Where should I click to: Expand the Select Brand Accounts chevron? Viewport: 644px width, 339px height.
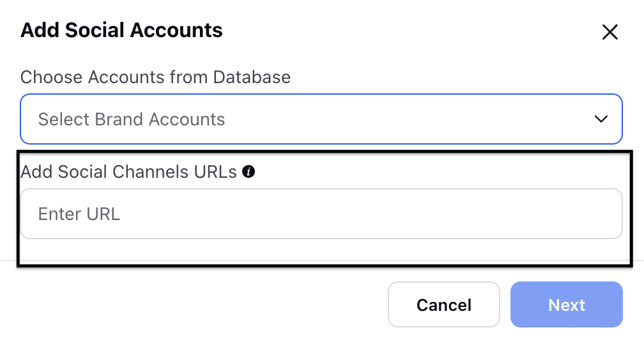point(601,119)
